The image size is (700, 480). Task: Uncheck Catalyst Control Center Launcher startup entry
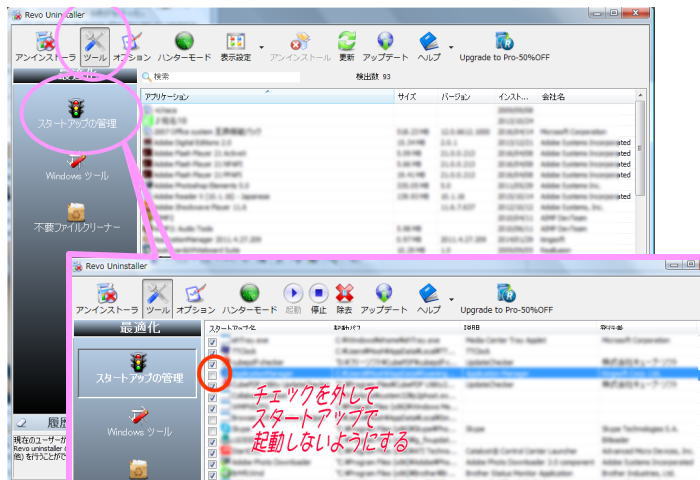[212, 453]
